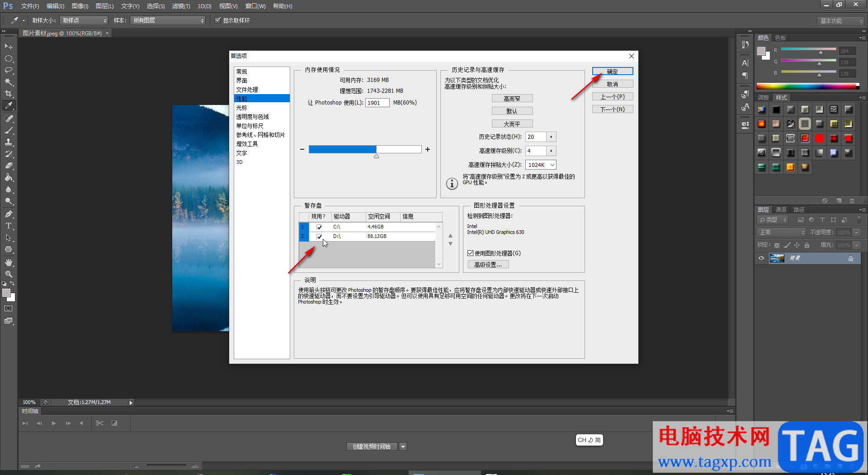
Task: Open the 文件(F) menu
Action: (30, 6)
